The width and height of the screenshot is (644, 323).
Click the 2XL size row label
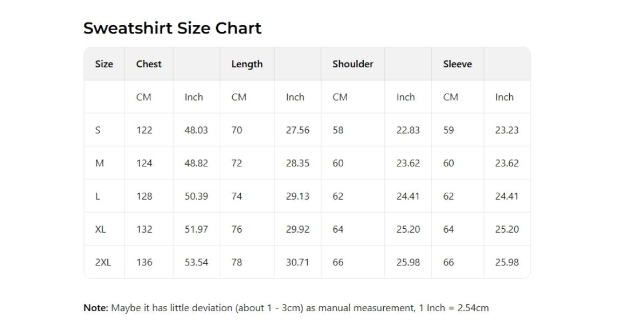click(x=103, y=263)
